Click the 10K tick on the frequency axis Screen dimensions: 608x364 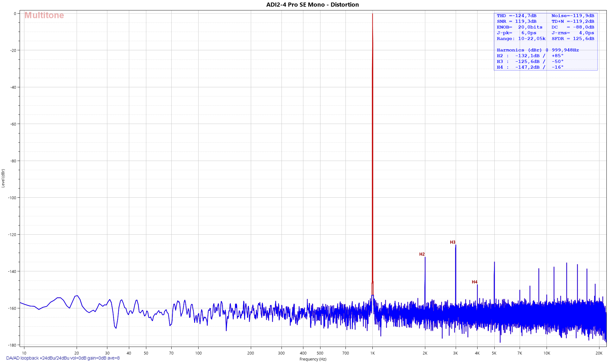pos(547,353)
